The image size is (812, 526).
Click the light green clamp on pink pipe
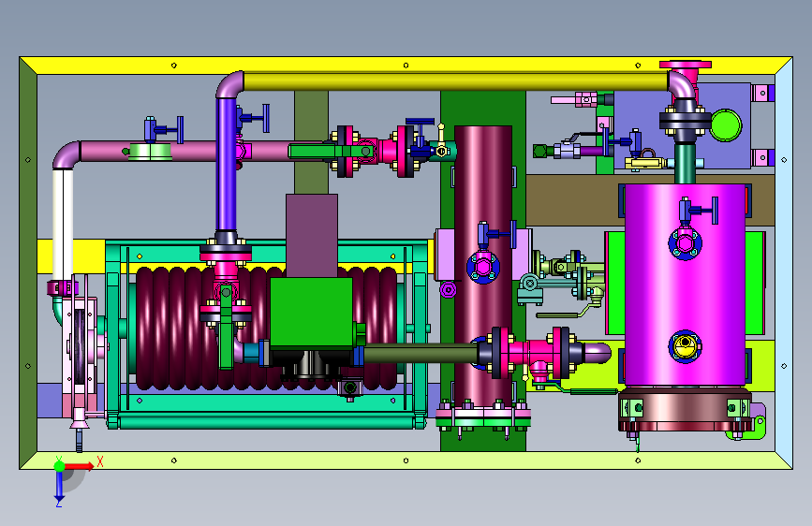point(150,152)
